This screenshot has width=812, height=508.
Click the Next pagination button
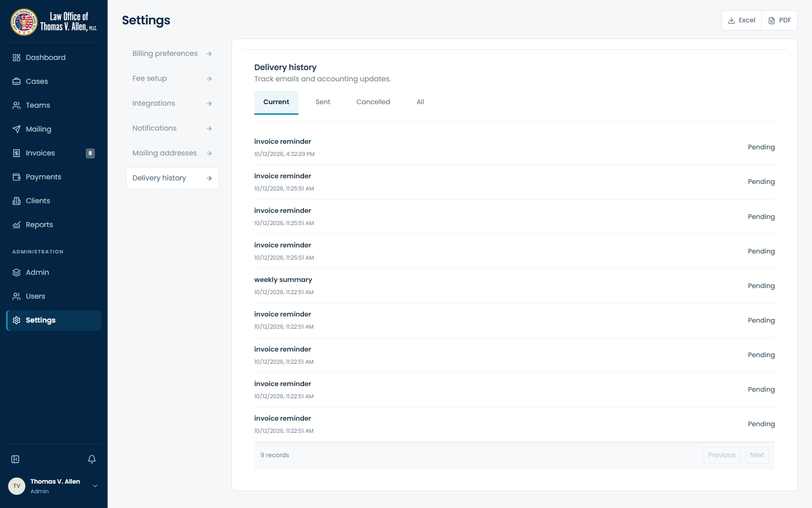tap(757, 455)
